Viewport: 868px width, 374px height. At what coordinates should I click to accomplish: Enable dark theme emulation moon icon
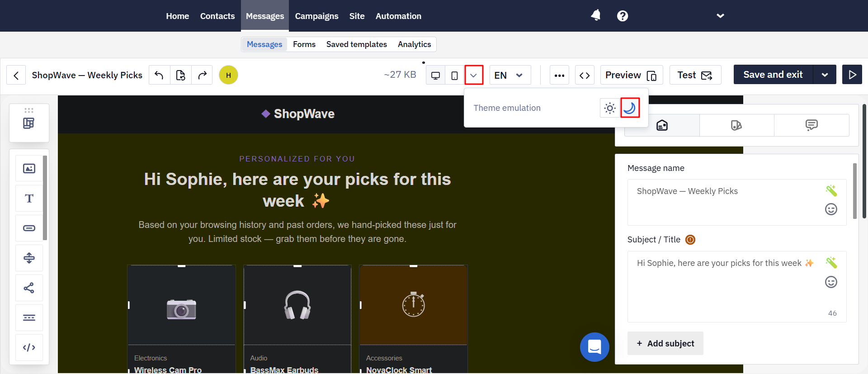(630, 108)
